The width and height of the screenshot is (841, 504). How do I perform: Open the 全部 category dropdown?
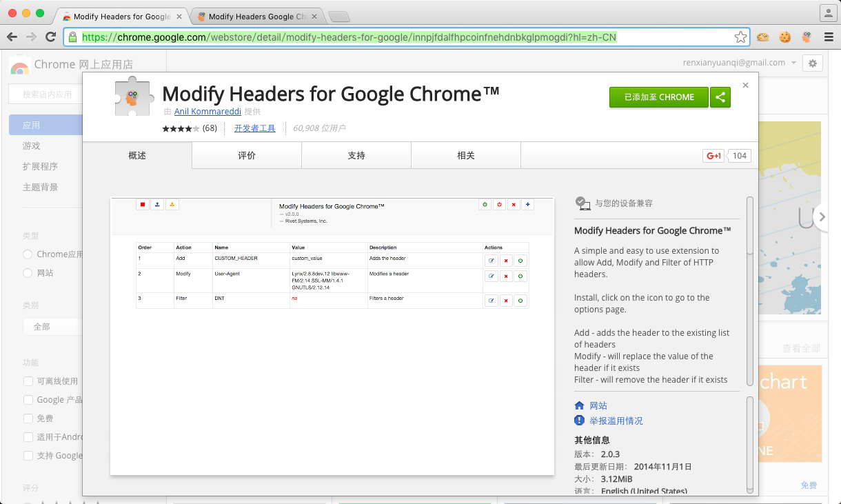pyautogui.click(x=52, y=326)
